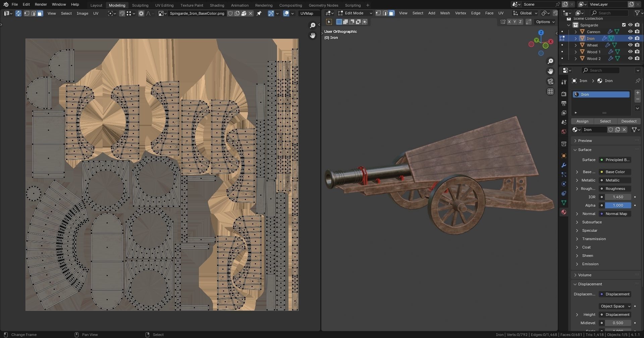Open Modifiers properties wrench tab
This screenshot has height=338, width=644.
click(564, 165)
